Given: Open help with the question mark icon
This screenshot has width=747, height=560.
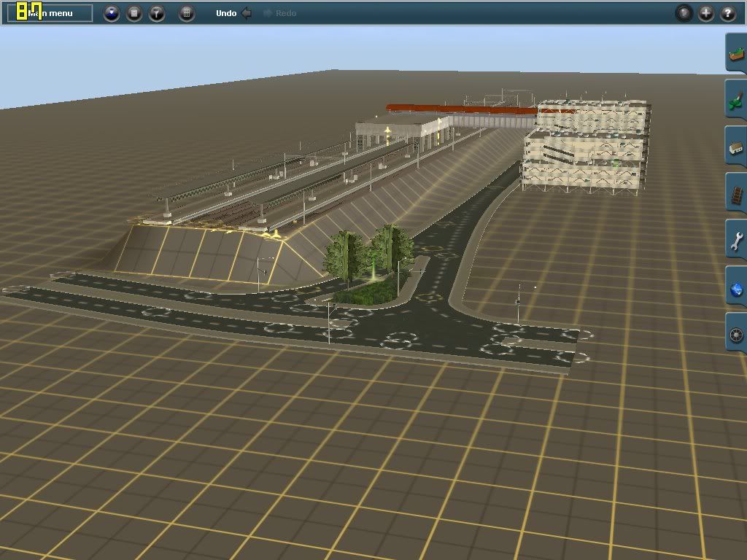Looking at the screenshot, I should (728, 13).
